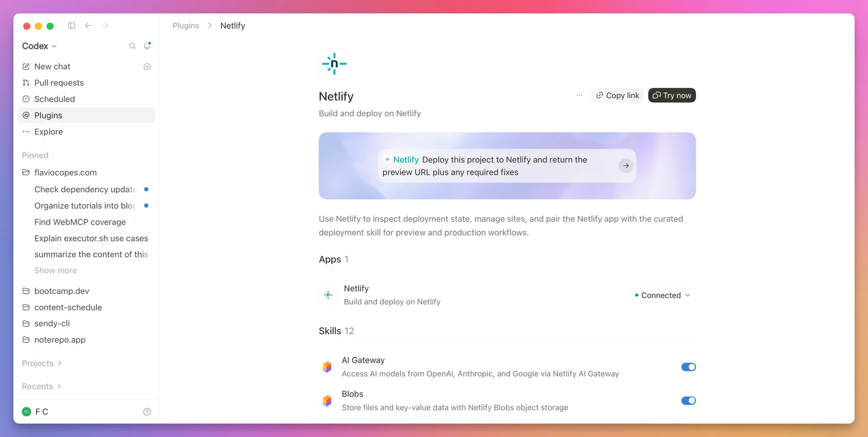Open the Codex workspace dropdown
Viewport: 868px width, 437px height.
click(x=39, y=46)
